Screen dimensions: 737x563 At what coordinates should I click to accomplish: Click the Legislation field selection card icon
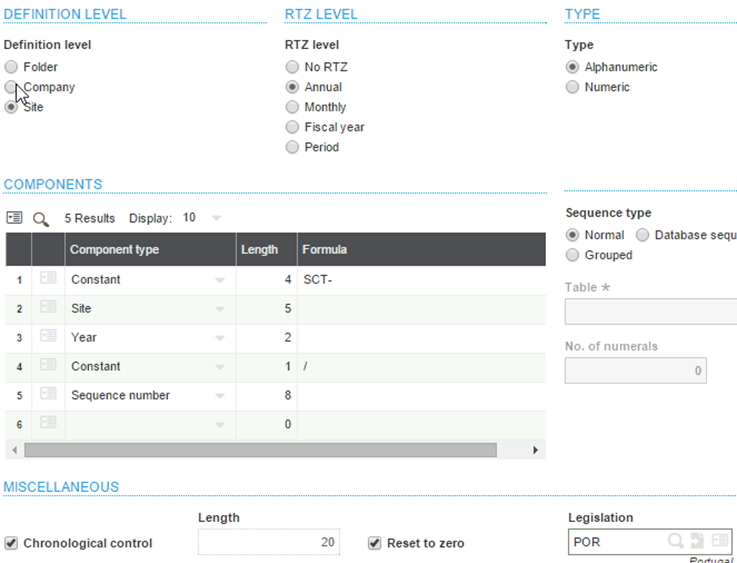720,541
